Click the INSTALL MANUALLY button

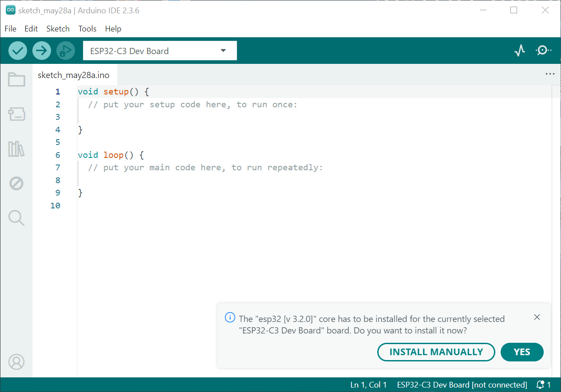pos(436,352)
